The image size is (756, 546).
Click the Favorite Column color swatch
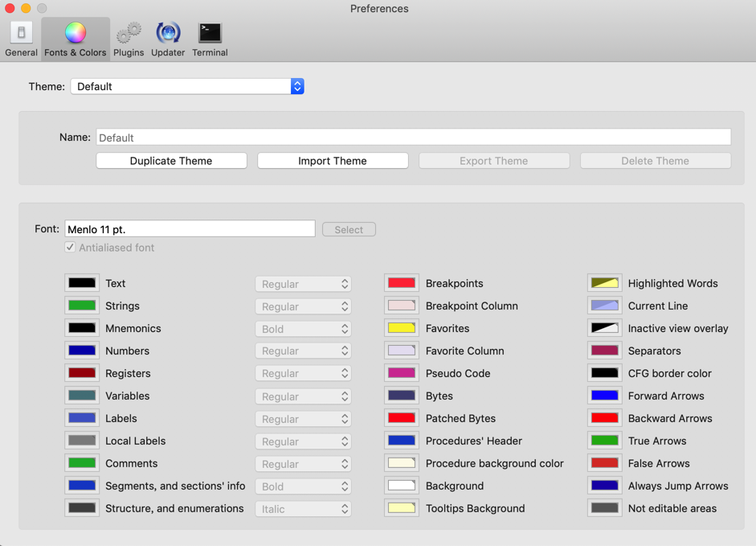point(402,351)
